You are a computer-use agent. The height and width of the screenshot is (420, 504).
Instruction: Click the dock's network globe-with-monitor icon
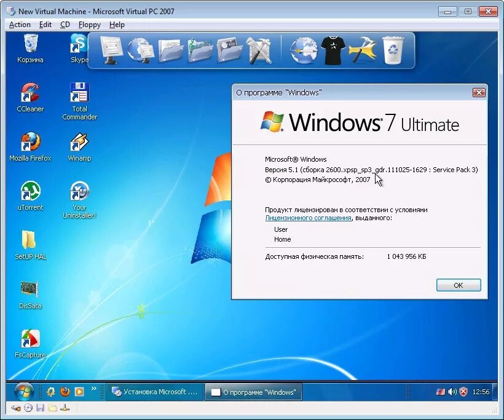click(141, 50)
